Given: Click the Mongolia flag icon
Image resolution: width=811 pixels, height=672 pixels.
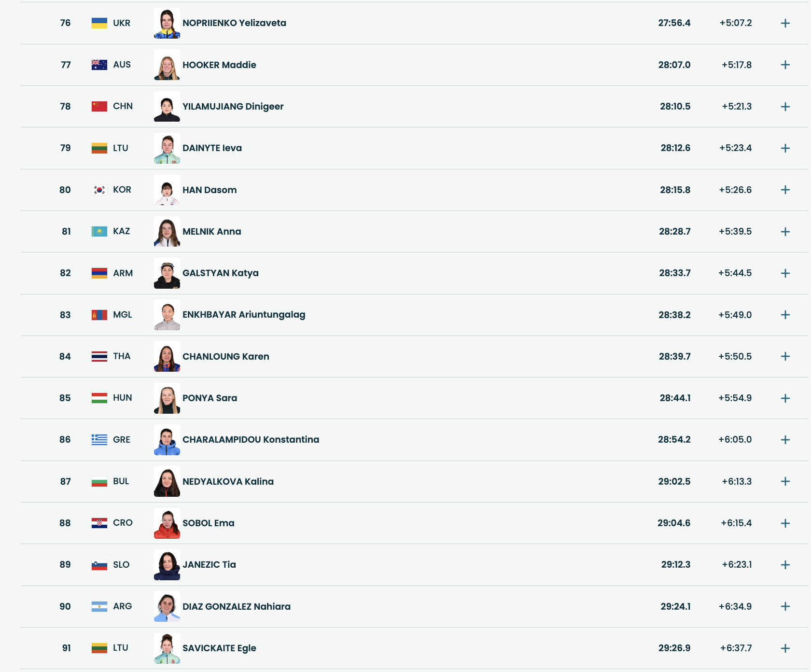Looking at the screenshot, I should click(99, 315).
